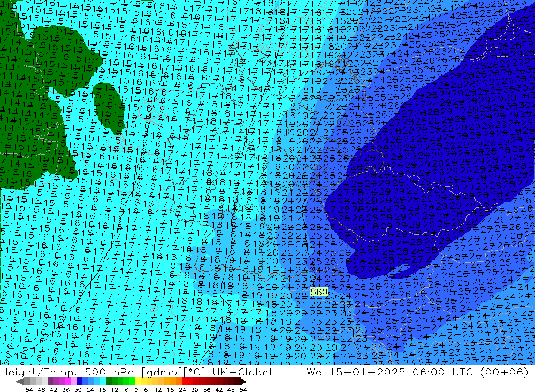Select the gray left arrow end of the legend
535x392 pixels.
coord(19,381)
